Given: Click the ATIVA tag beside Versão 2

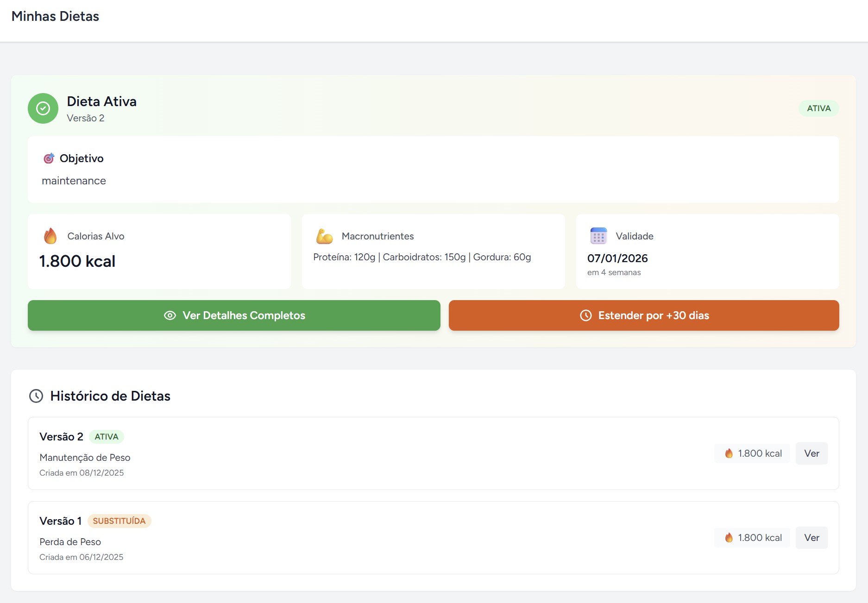Looking at the screenshot, I should pyautogui.click(x=106, y=437).
